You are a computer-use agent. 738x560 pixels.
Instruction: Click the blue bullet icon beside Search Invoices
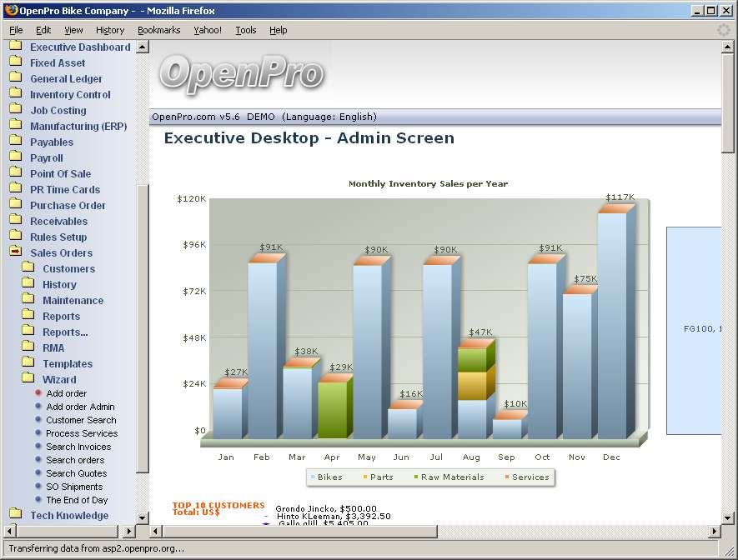[38, 447]
